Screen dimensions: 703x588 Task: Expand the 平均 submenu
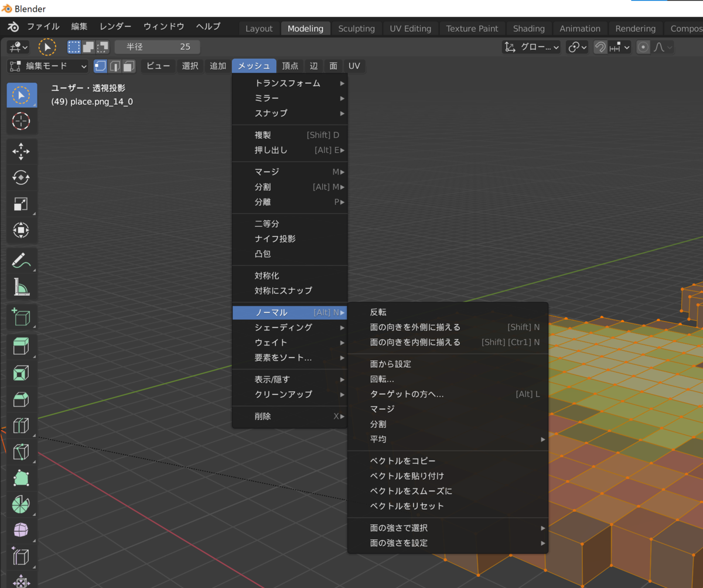click(x=448, y=439)
